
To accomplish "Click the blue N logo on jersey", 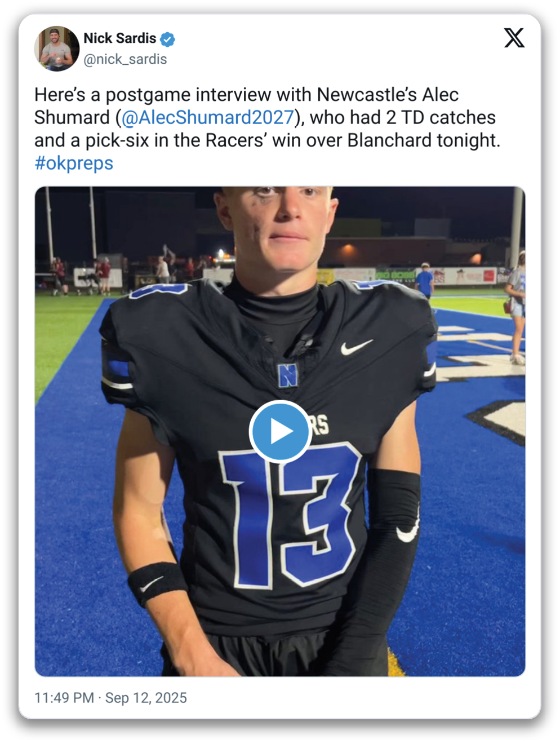I will pos(287,375).
